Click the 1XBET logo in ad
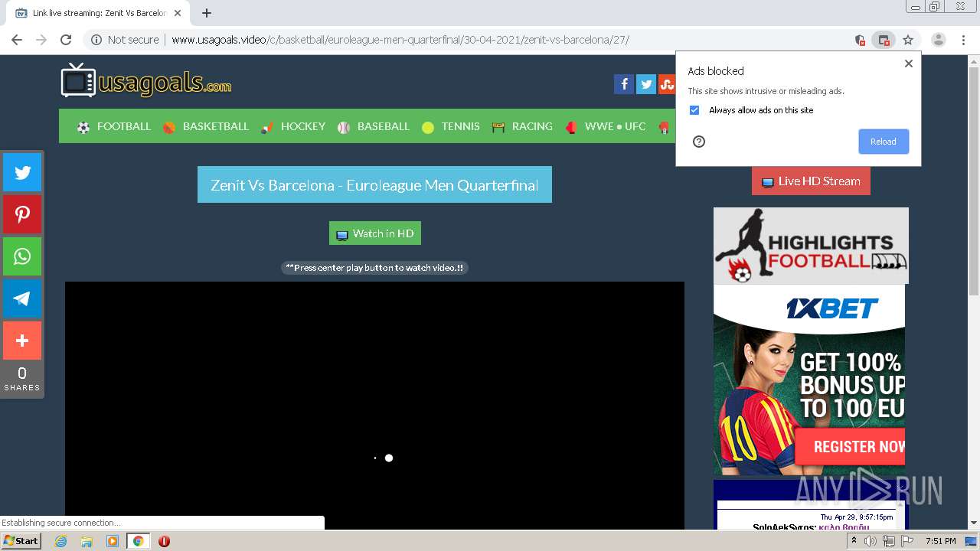980x551 pixels. pos(831,308)
